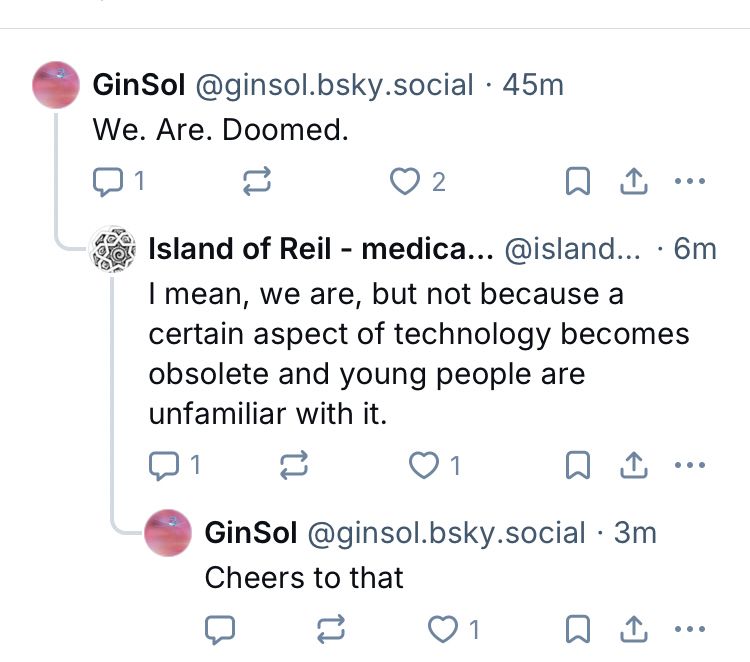Open more options on "Cheers to that" post

[690, 629]
